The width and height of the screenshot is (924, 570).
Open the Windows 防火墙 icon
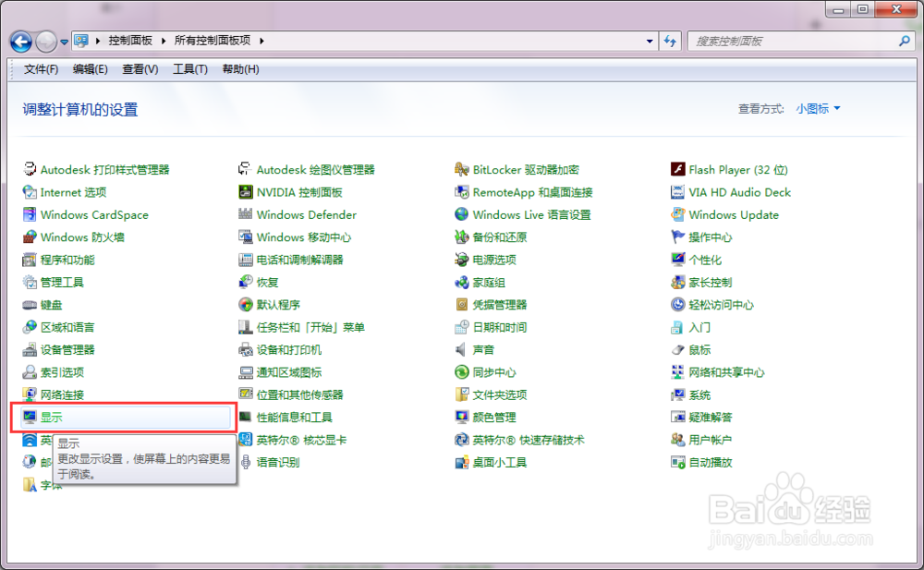[30, 236]
